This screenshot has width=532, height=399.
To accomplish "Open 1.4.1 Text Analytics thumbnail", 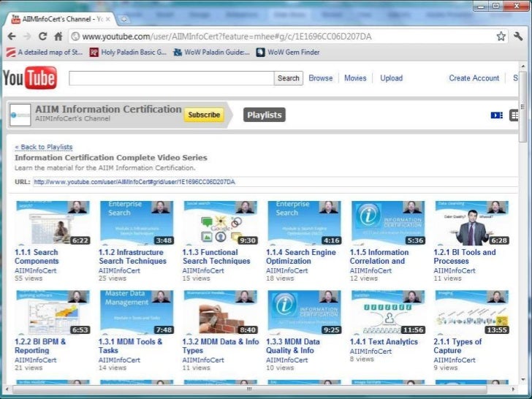I will pyautogui.click(x=388, y=312).
